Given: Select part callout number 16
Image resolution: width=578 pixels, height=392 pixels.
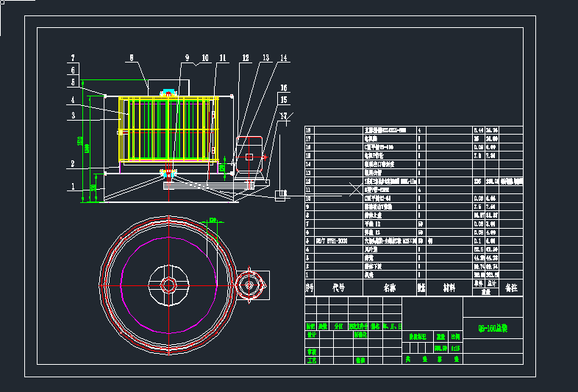Looking at the screenshot, I should [283, 88].
